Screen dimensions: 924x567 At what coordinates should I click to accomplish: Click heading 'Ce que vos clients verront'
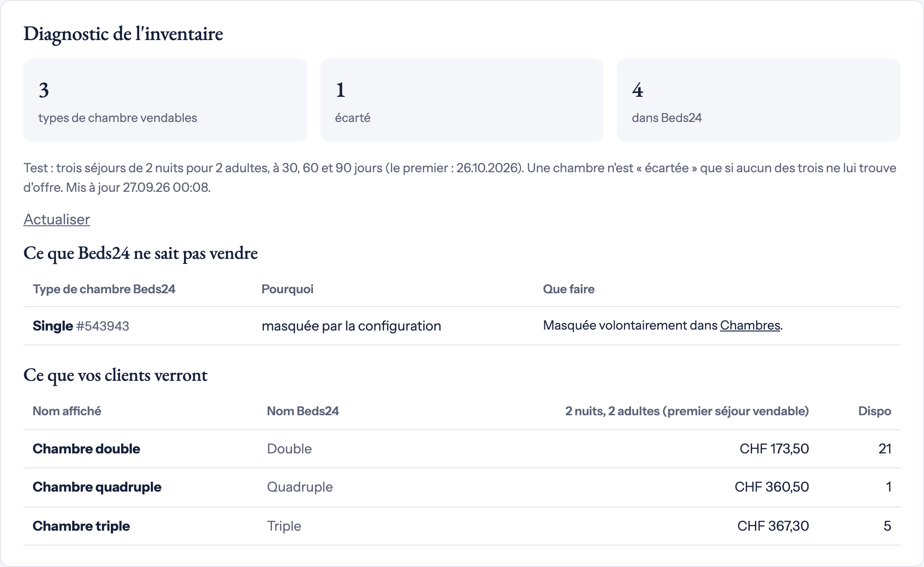pos(115,375)
